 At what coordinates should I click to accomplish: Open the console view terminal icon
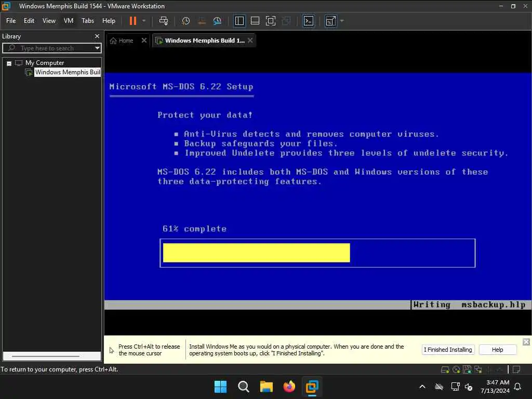(x=309, y=21)
